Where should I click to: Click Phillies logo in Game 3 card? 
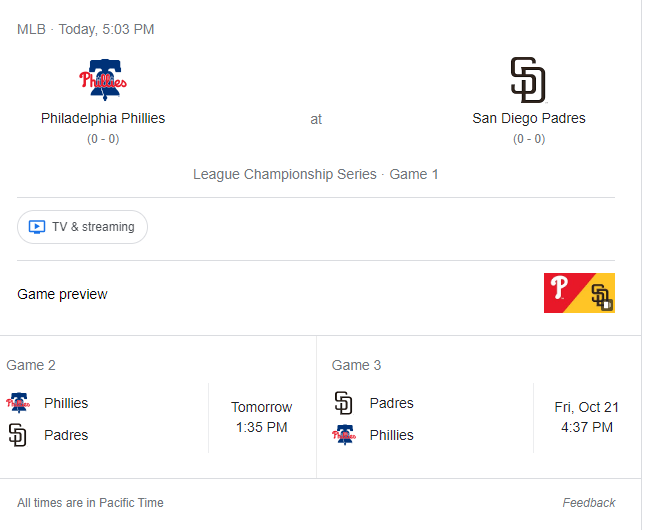pos(344,435)
